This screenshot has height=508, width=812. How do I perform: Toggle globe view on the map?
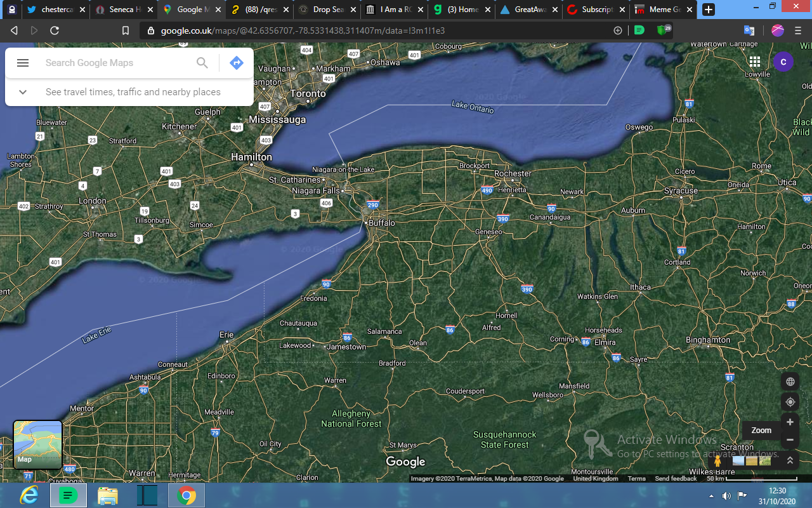click(x=790, y=382)
